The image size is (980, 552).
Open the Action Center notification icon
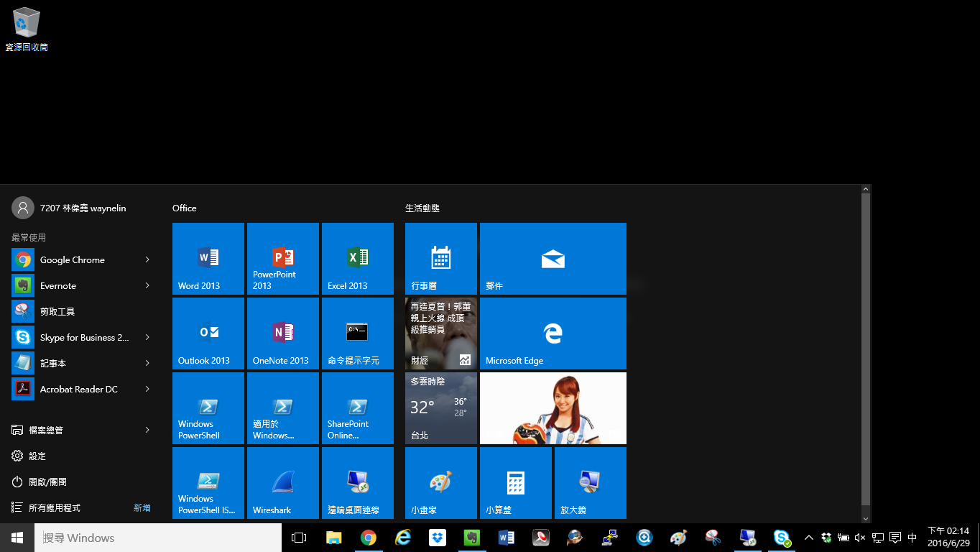(895, 538)
